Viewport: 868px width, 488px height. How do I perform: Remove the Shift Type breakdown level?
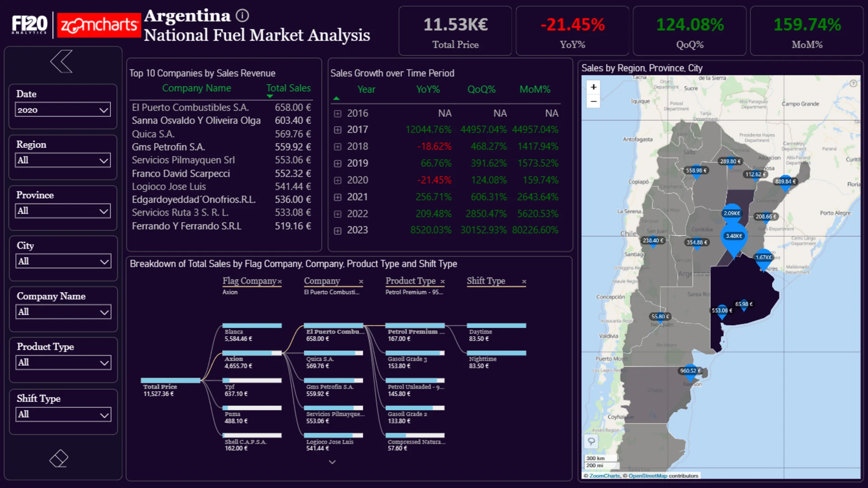tap(524, 282)
